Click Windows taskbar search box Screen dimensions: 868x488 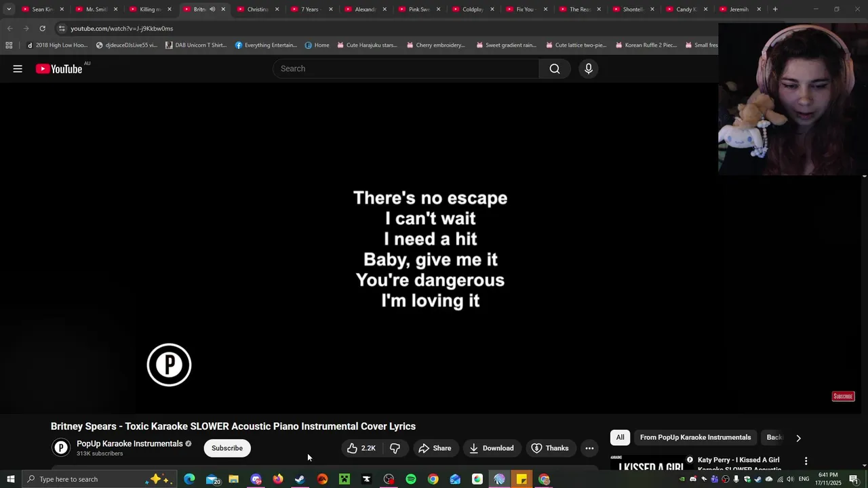tap(99, 479)
